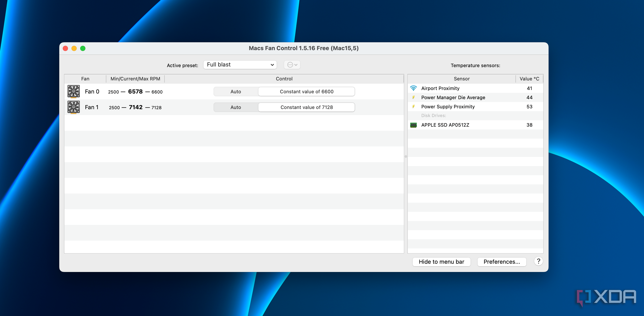
Task: Select the Airport Proximity sensor row
Action: [475, 88]
